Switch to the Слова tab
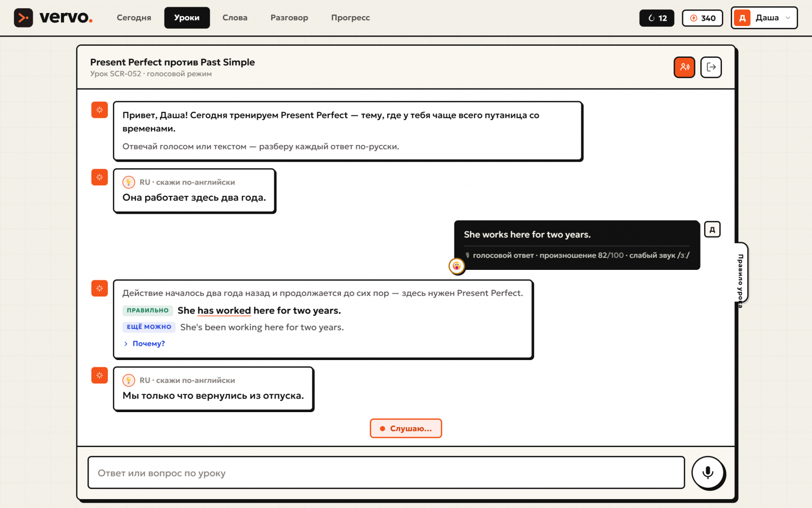Viewport: 812px width, 508px height. click(235, 18)
